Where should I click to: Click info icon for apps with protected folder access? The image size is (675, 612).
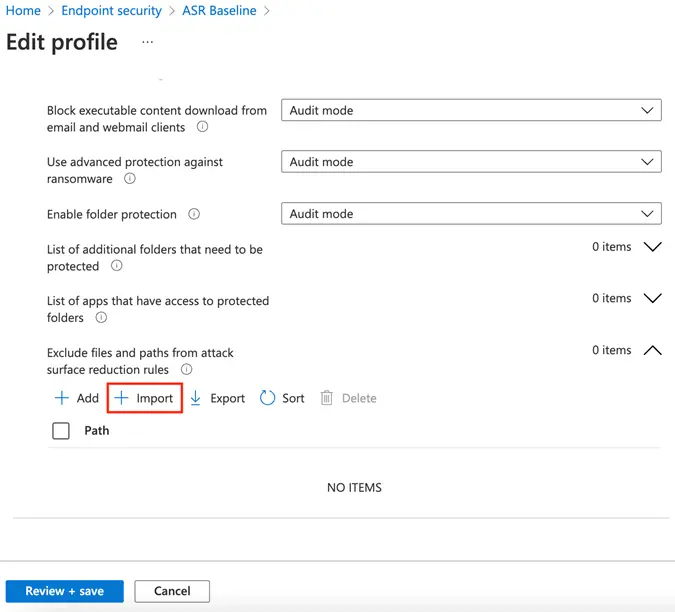[102, 318]
